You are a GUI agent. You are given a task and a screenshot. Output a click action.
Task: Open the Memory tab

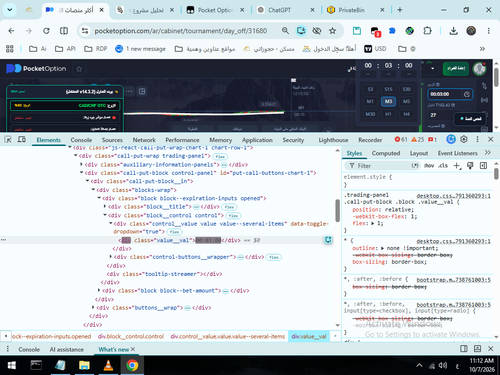(x=220, y=140)
